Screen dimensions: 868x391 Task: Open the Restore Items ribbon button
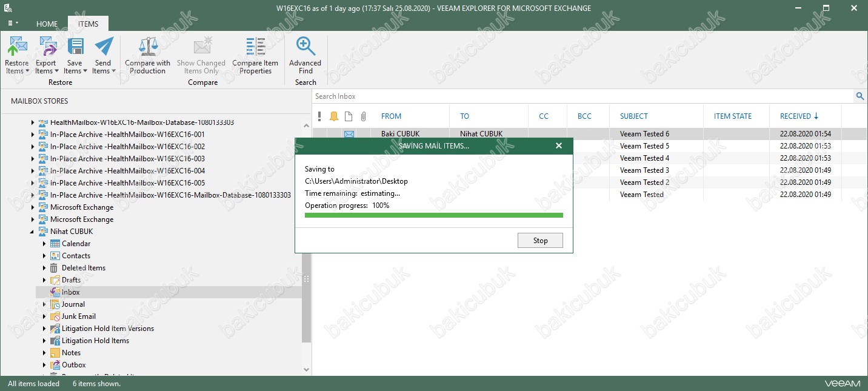17,55
